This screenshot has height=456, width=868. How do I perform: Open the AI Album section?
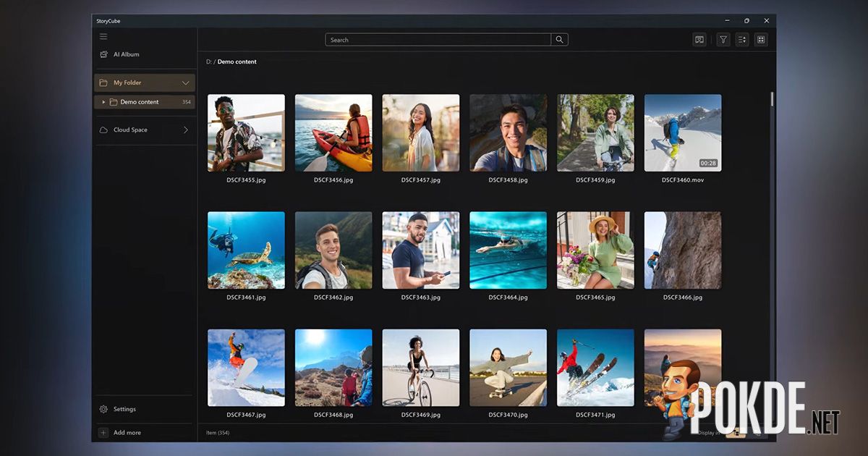click(x=145, y=54)
